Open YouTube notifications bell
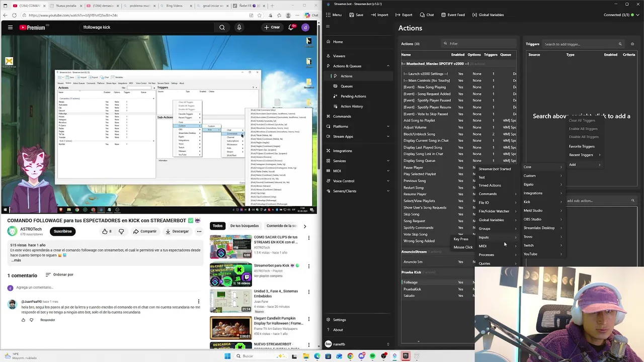This screenshot has width=644, height=362. [291, 27]
